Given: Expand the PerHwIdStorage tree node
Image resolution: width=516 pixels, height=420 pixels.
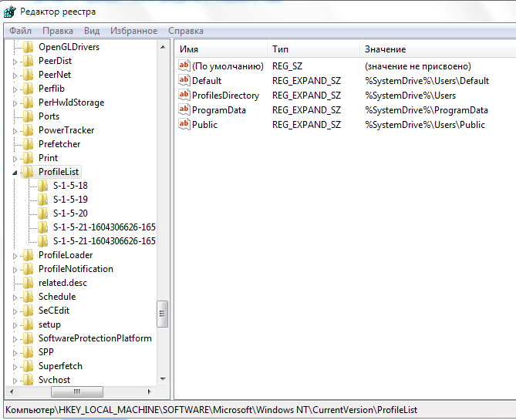Looking at the screenshot, I should (x=15, y=103).
